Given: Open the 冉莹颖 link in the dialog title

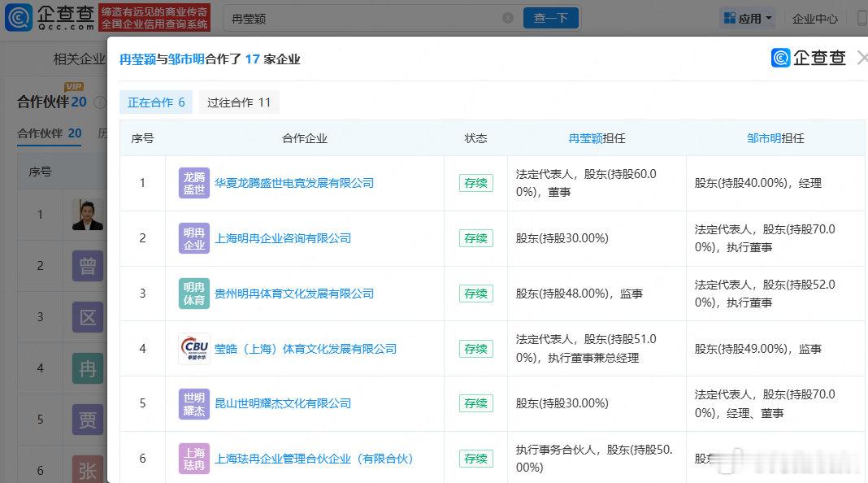Looking at the screenshot, I should (x=138, y=59).
